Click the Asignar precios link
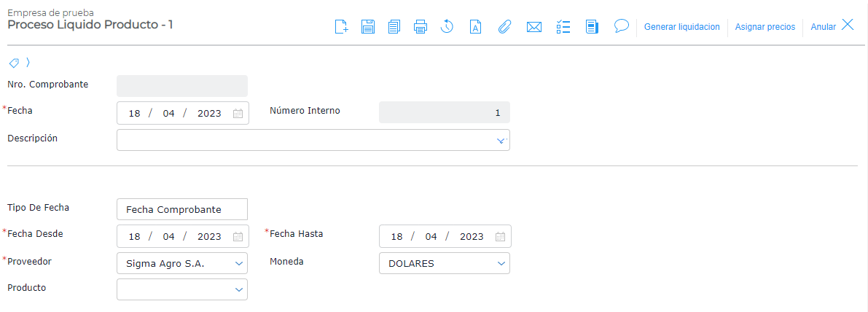 click(765, 27)
